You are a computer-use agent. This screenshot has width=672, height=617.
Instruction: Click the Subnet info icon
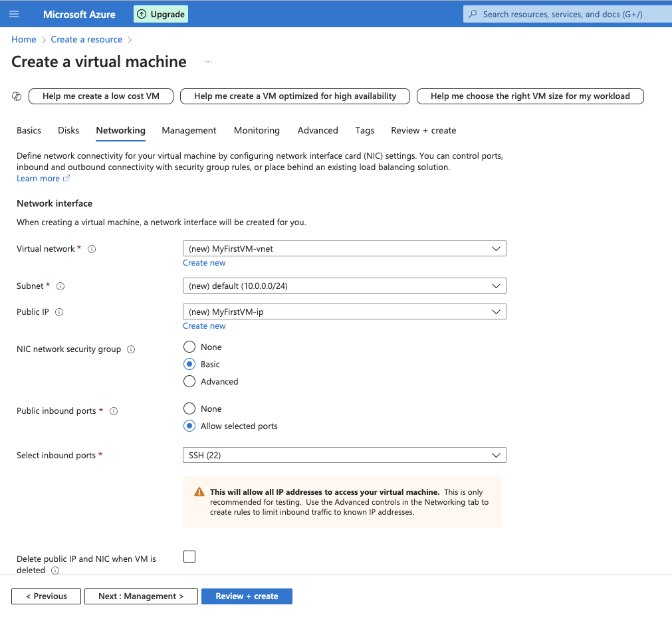(60, 286)
